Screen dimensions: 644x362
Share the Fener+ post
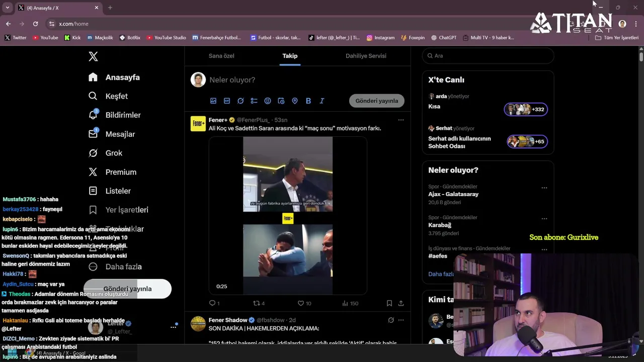[401, 303]
